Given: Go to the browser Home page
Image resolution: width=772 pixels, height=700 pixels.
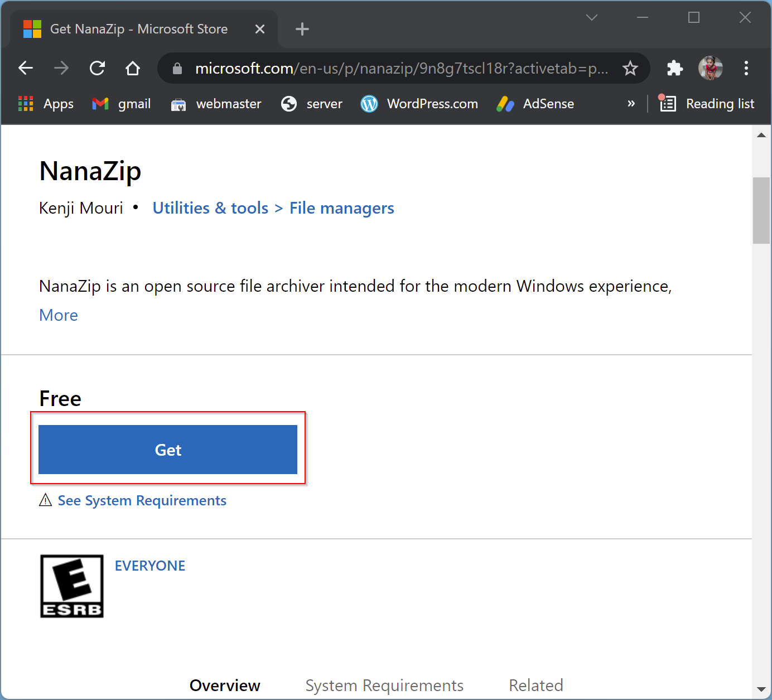Looking at the screenshot, I should click(133, 68).
